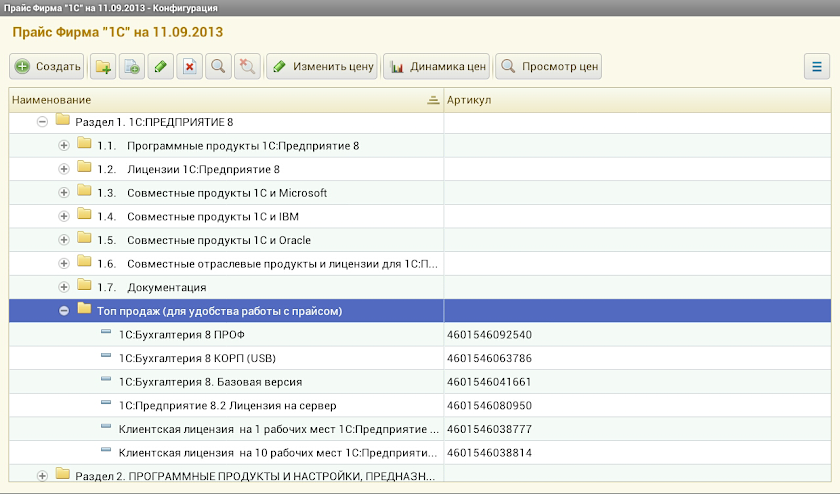Select 1.5. Совместные продукты 1С и Oracle label
This screenshot has width=840, height=494.
point(204,241)
